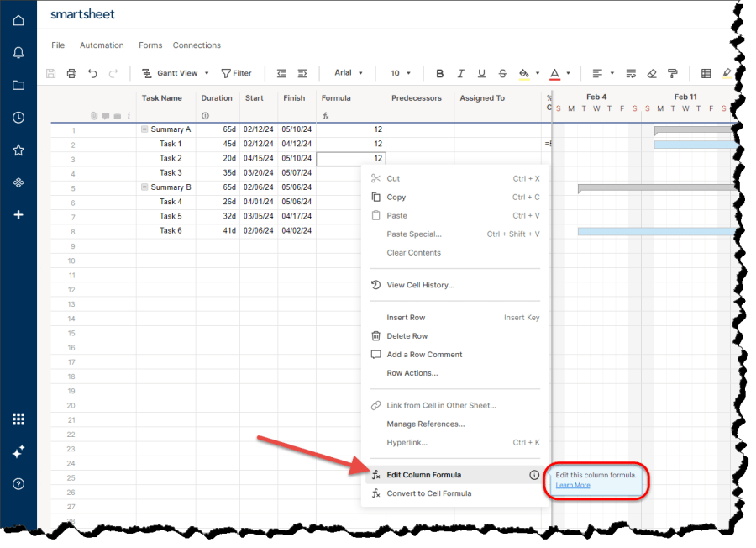756x548 pixels.
Task: Click the Learn More link
Action: click(x=572, y=485)
